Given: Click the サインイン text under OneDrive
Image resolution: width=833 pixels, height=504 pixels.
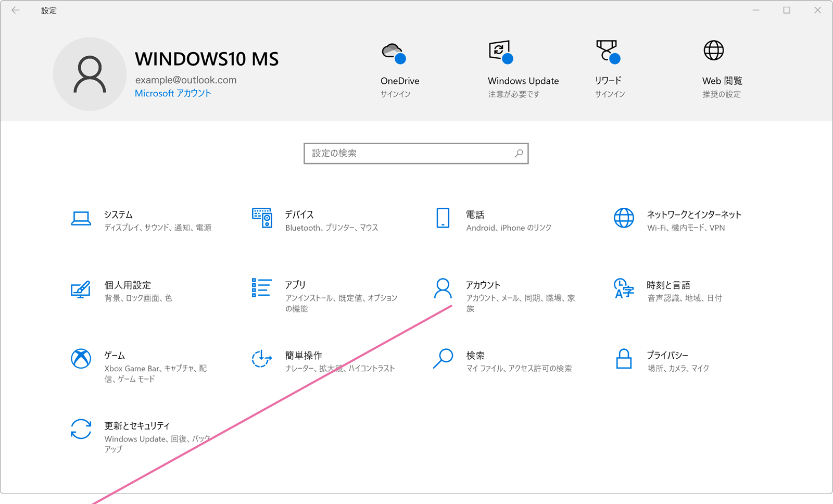Looking at the screenshot, I should click(x=396, y=94).
